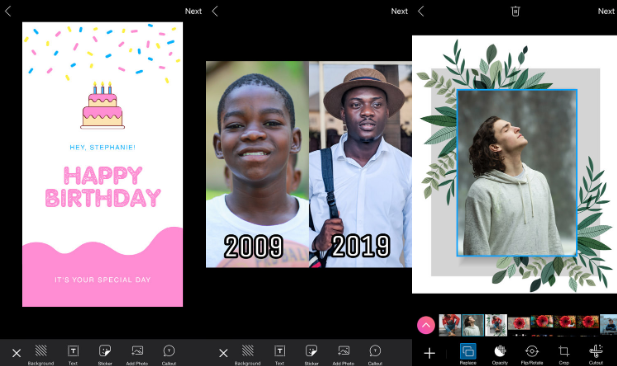Select the IT'S YOUR SPECIAL DAY text
Image resolution: width=617 pixels, height=366 pixels.
tap(103, 280)
